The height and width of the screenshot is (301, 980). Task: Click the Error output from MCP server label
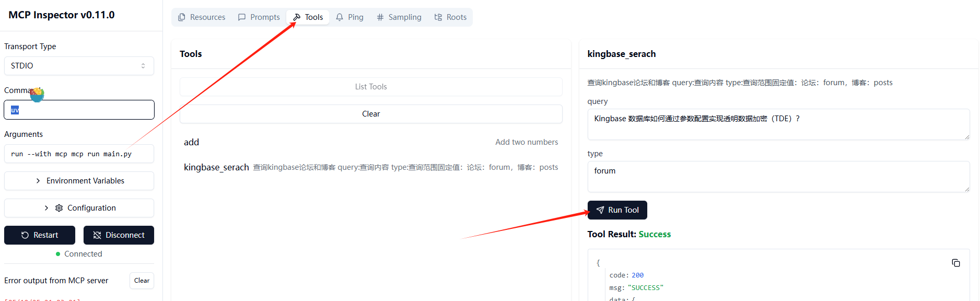pyautogui.click(x=56, y=281)
